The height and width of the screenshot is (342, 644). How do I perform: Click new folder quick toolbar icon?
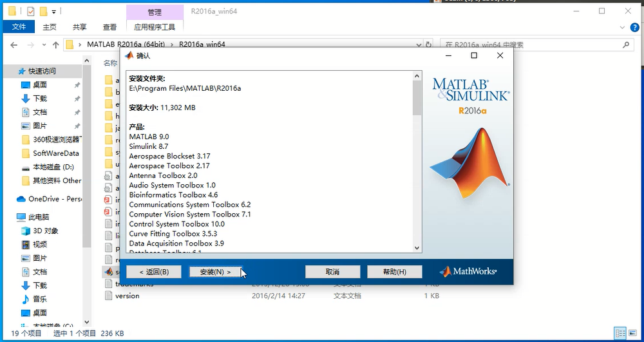pos(44,11)
